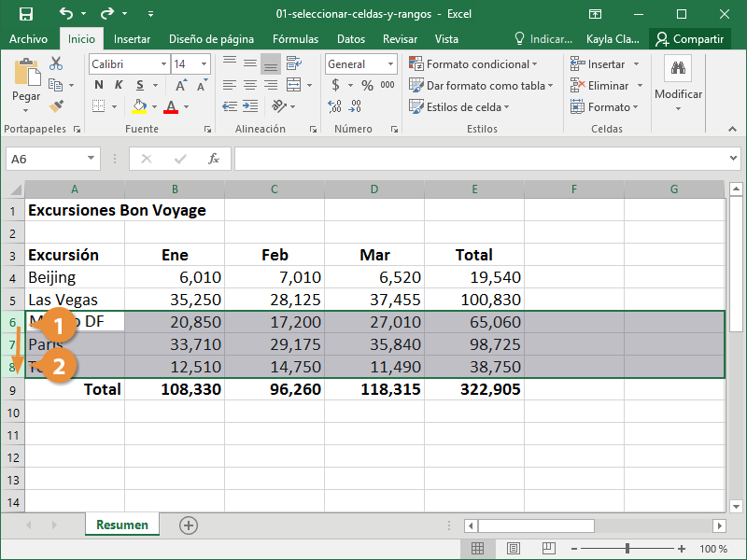This screenshot has width=747, height=560.
Task: Toggle bold N formatting
Action: pyautogui.click(x=98, y=86)
